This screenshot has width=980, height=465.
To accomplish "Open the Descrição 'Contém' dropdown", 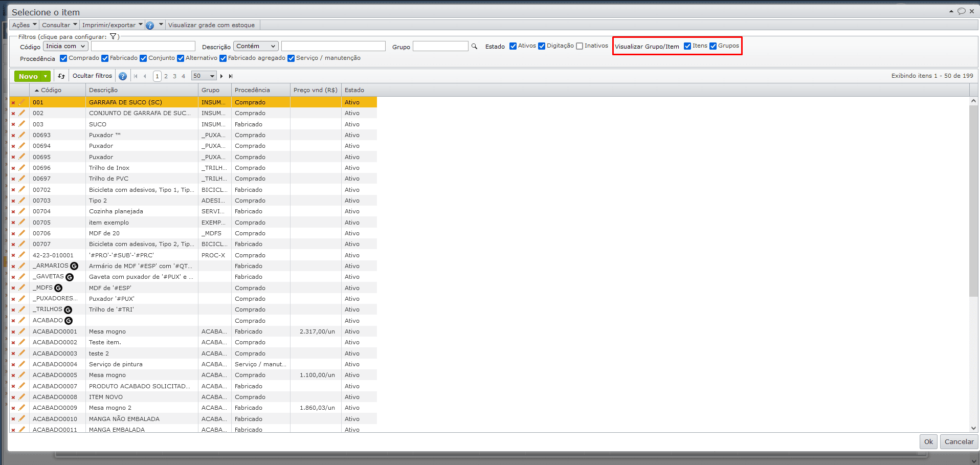I will click(256, 46).
